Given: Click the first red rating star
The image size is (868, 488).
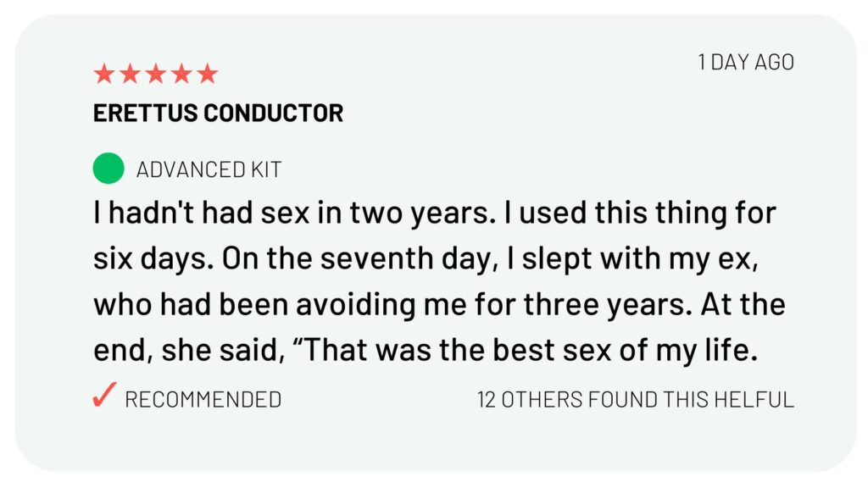Looking at the screenshot, I should coord(104,75).
